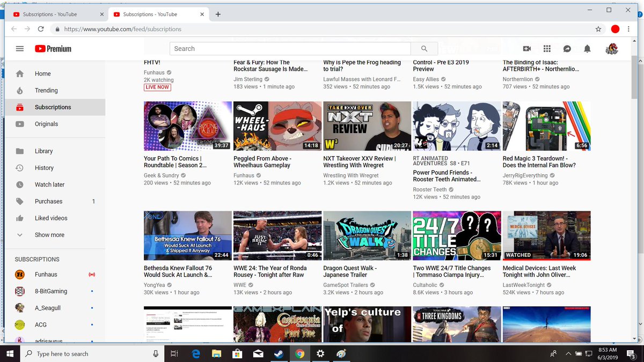Open Paint app in taskbar
This screenshot has width=644, height=362.
click(341, 353)
